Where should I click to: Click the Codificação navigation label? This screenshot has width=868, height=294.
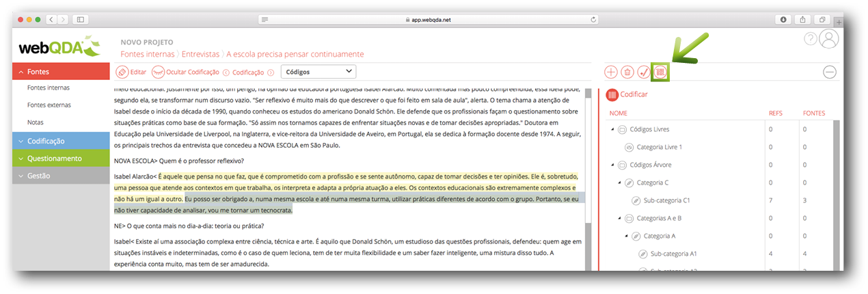click(248, 72)
